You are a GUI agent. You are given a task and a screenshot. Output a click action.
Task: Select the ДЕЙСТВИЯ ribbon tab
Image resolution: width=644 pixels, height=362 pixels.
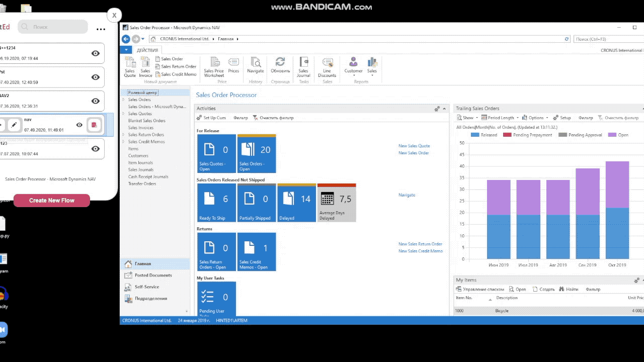point(147,50)
